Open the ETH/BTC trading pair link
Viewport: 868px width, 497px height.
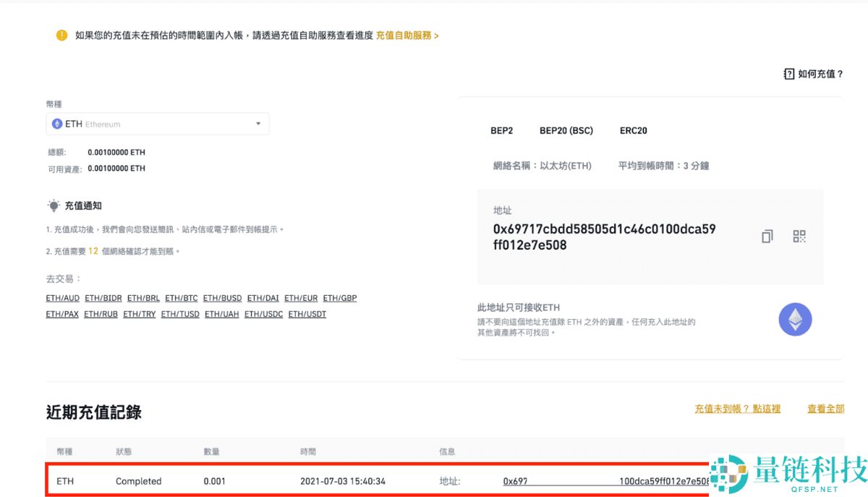181,297
